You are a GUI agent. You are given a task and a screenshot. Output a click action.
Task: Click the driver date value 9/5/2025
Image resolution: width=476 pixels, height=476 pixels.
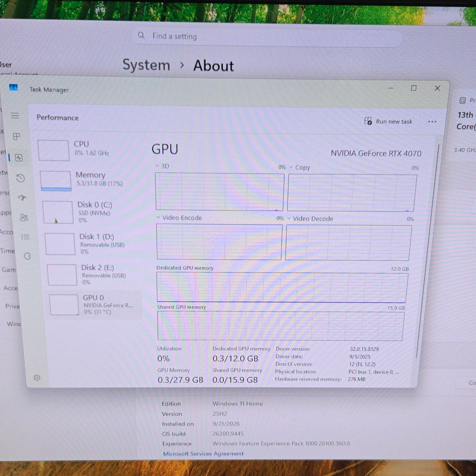359,357
